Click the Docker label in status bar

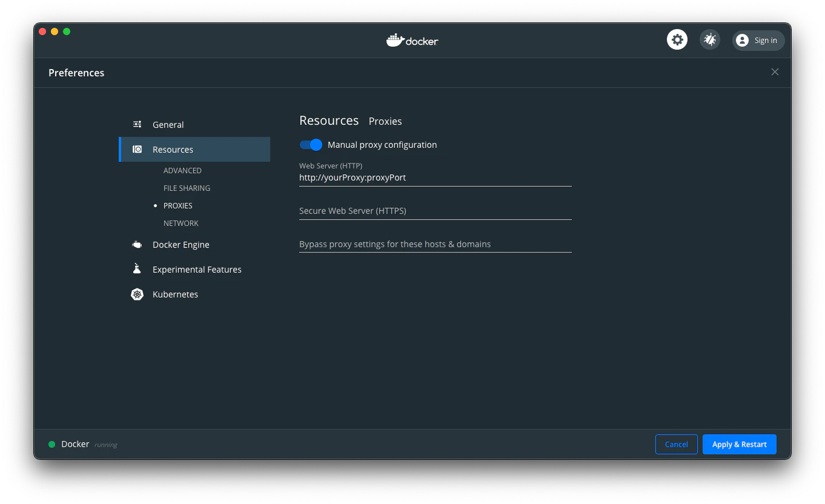75,444
